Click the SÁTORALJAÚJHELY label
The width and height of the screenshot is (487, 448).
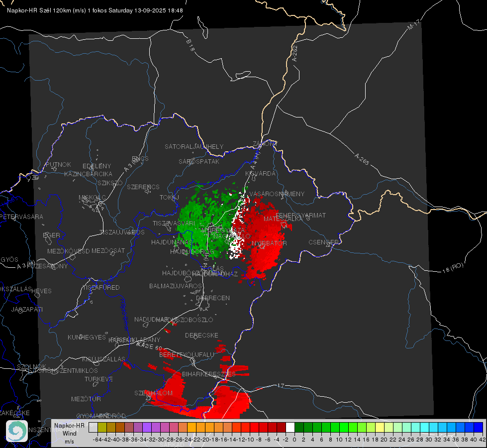(194, 146)
